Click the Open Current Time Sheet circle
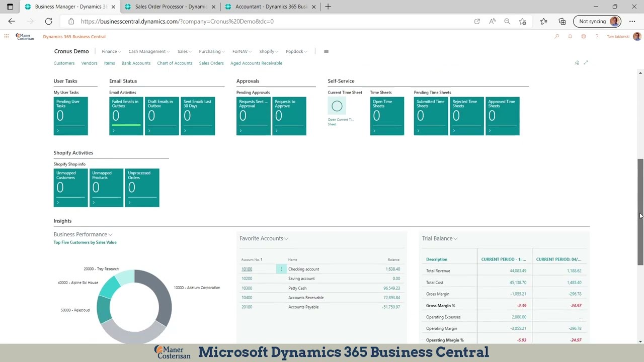The height and width of the screenshot is (362, 644). [x=337, y=106]
